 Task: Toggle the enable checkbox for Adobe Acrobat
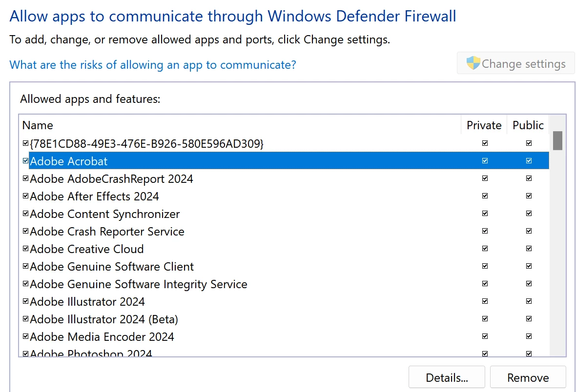[x=26, y=161]
